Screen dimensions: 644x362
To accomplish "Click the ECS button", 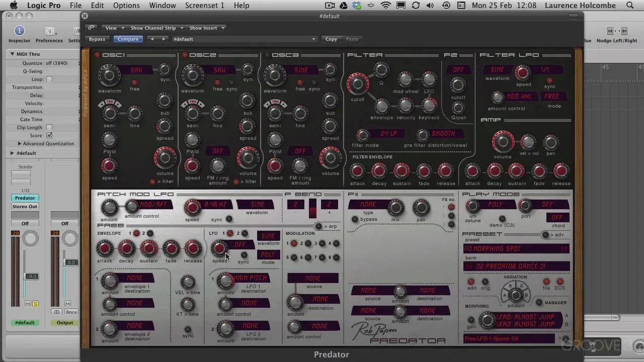I will point(559,282).
